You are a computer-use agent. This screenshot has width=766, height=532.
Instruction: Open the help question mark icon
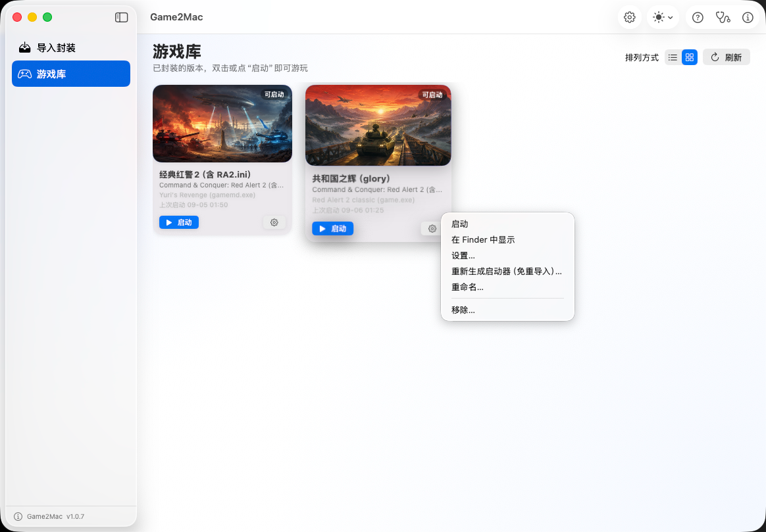pyautogui.click(x=698, y=18)
